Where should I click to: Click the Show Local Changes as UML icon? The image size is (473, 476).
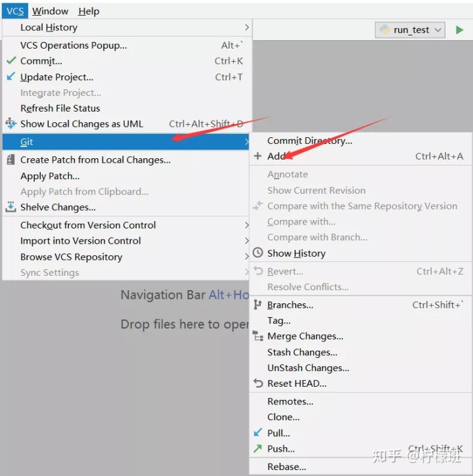click(11, 123)
